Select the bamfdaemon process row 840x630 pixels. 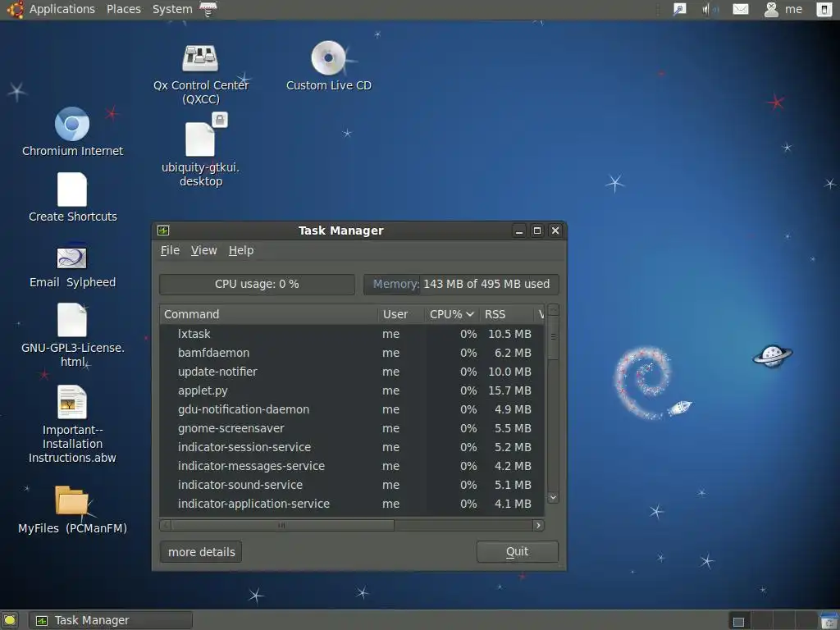click(351, 353)
